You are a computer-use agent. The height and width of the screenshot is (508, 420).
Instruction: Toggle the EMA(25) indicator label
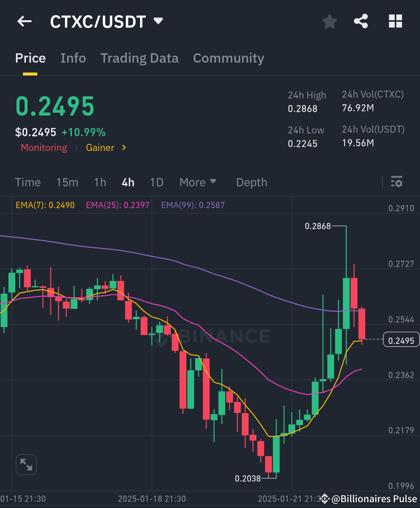coord(117,205)
